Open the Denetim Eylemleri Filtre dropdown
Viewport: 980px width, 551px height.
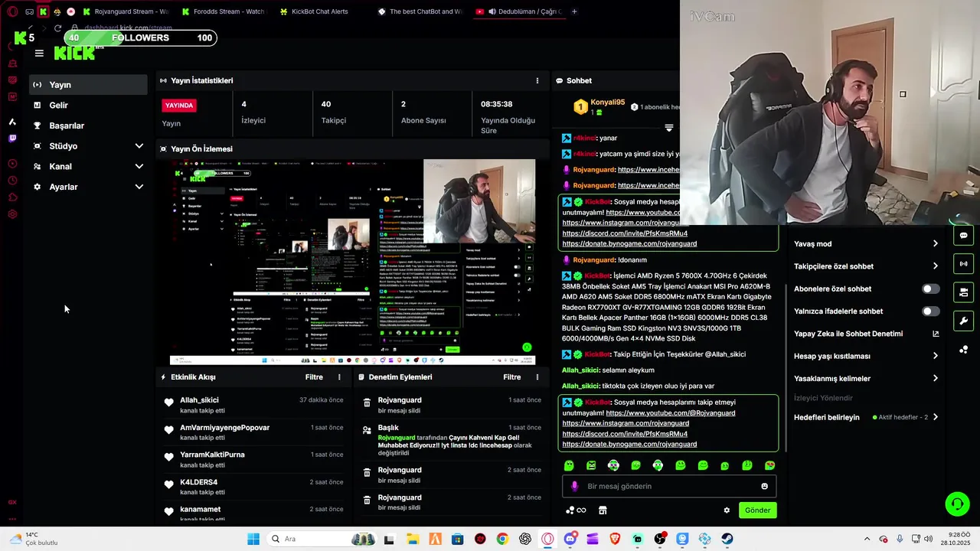coord(512,377)
